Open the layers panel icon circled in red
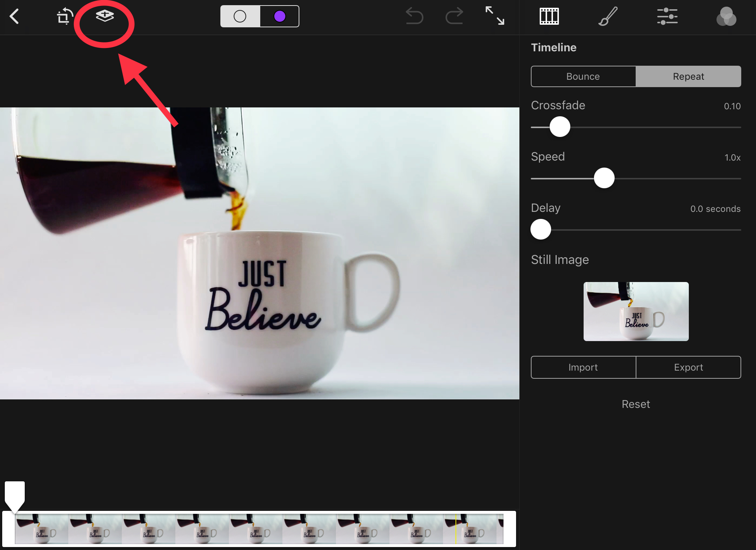Image resolution: width=756 pixels, height=550 pixels. [104, 16]
